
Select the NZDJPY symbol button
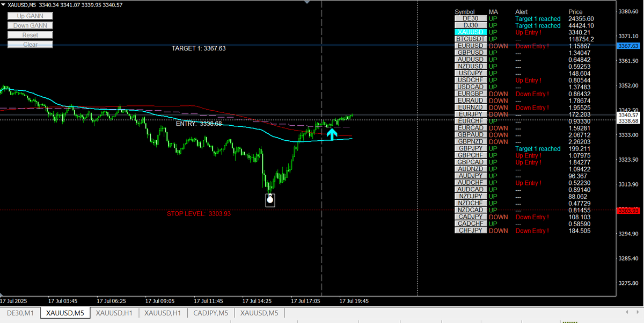click(x=471, y=196)
